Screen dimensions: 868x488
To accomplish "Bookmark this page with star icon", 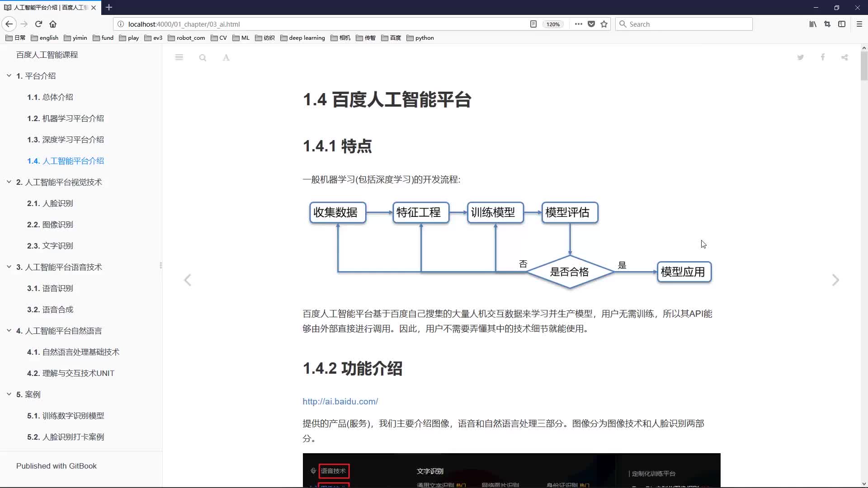I will [x=604, y=24].
